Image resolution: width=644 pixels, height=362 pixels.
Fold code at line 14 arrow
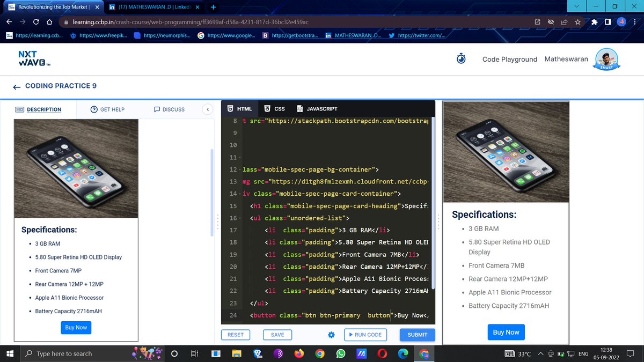239,194
